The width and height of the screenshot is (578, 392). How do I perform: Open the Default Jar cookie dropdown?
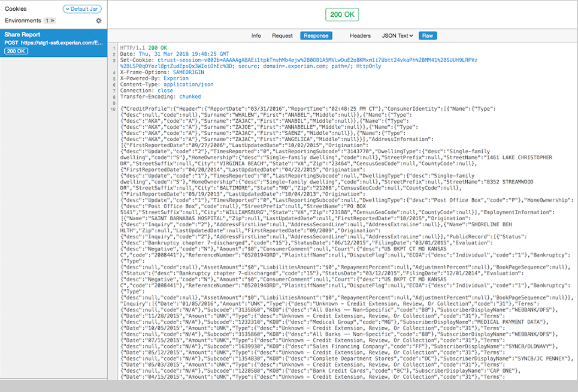83,9
